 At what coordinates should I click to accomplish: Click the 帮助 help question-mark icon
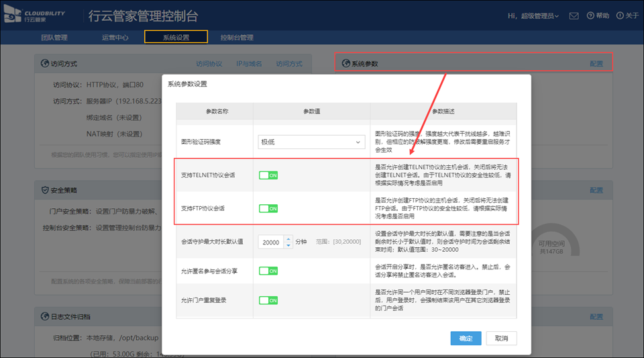point(590,15)
